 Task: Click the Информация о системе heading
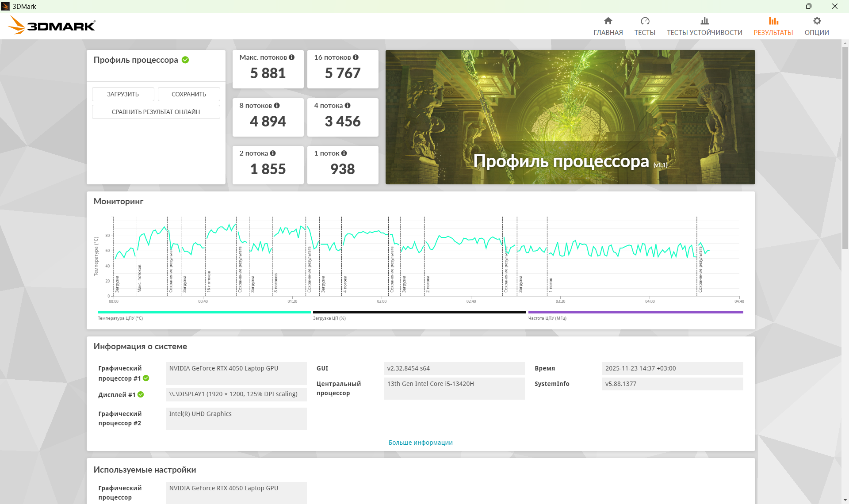(140, 347)
